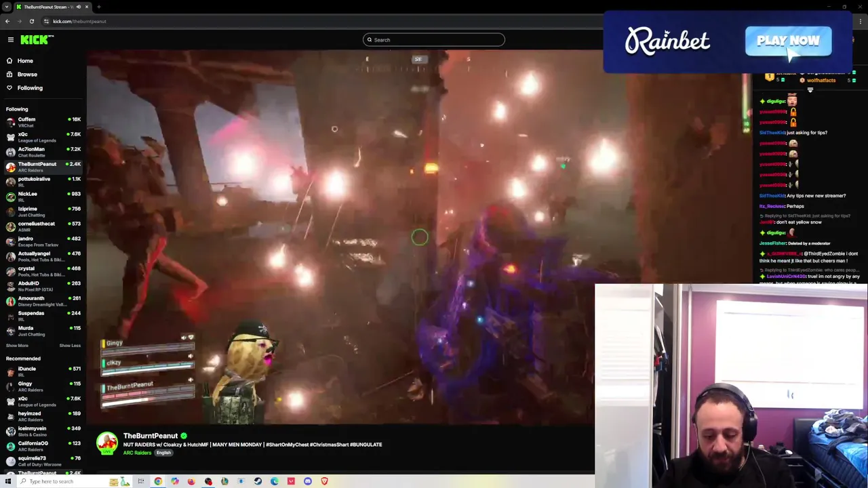Expand following list with Show More
This screenshot has width=868, height=488.
point(17,346)
